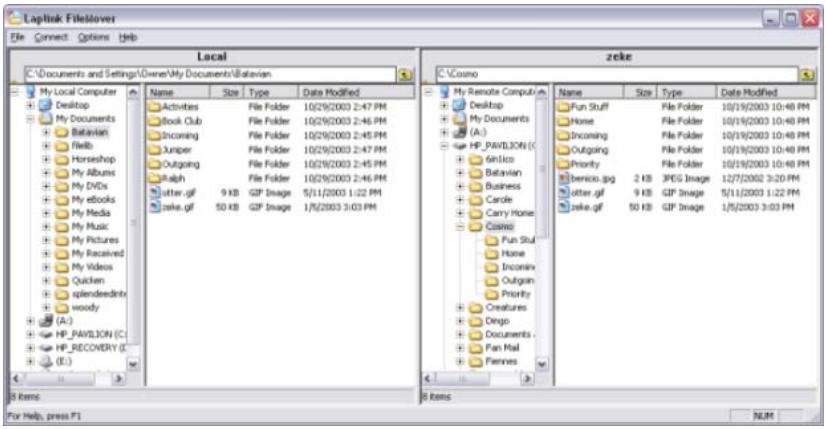Select My Pictures folder in Local tree
826x429 pixels.
pos(95,240)
